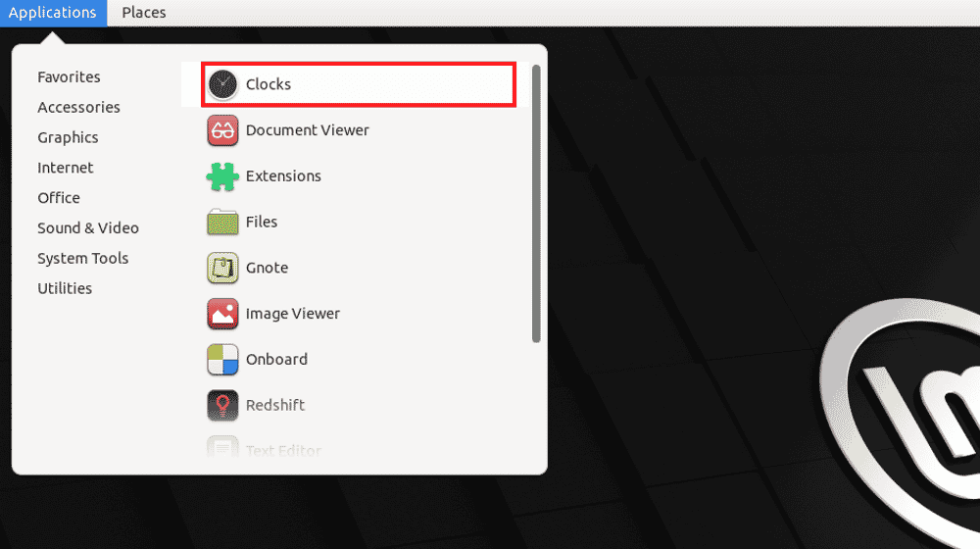Open the Image Viewer icon

click(222, 314)
